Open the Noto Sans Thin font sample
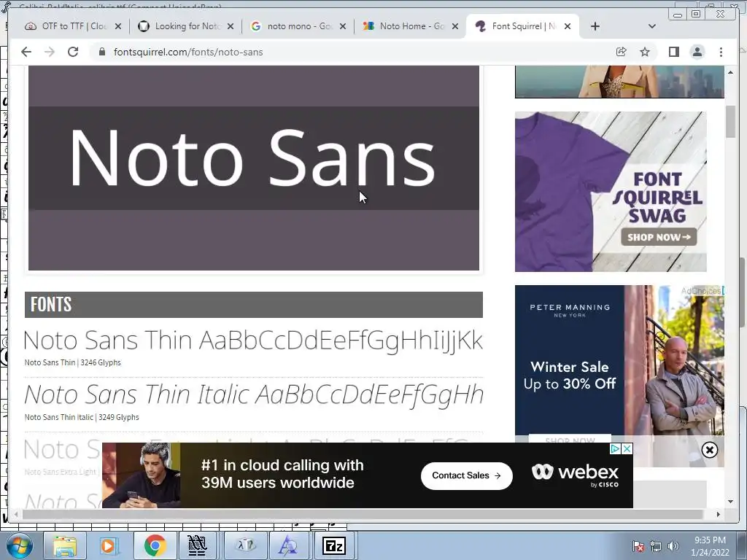The width and height of the screenshot is (747, 560). tap(253, 340)
